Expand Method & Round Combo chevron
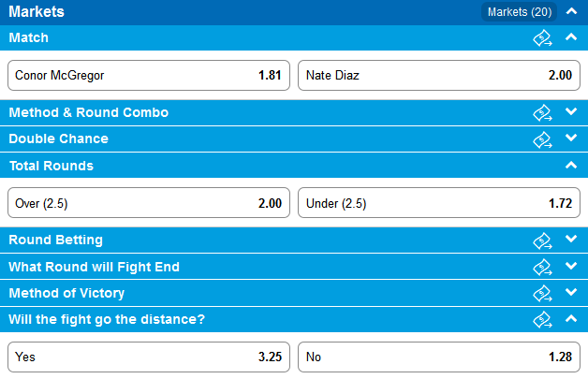 click(571, 111)
